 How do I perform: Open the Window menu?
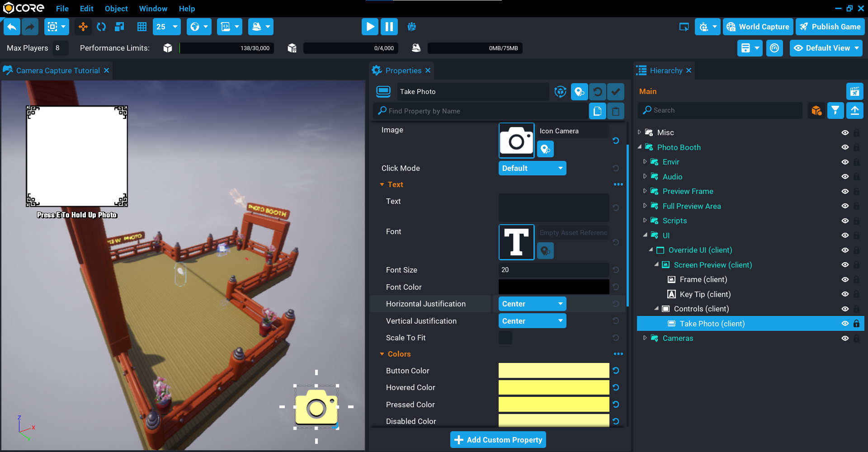pyautogui.click(x=153, y=9)
